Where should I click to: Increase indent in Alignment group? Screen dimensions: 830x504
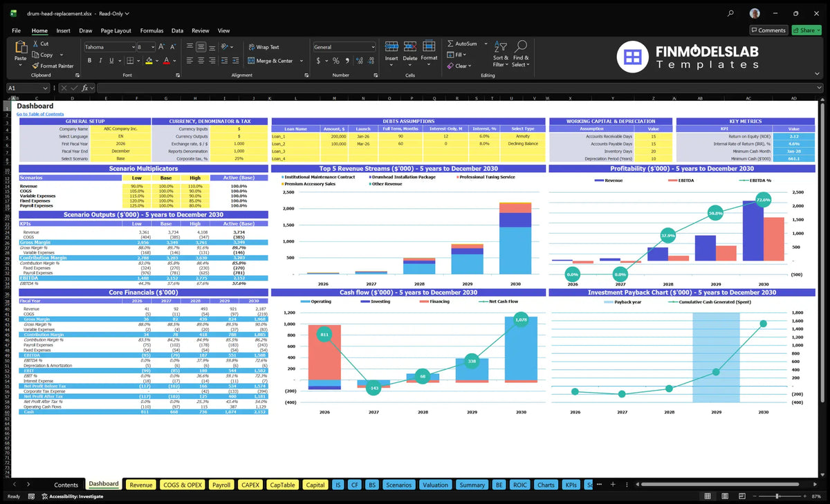[237, 61]
